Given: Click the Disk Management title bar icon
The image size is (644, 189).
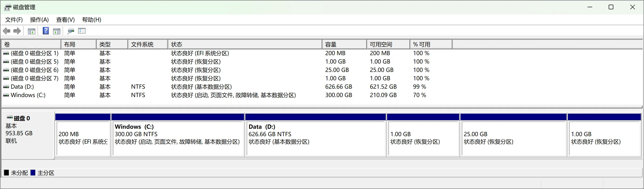Looking at the screenshot, I should [8, 7].
